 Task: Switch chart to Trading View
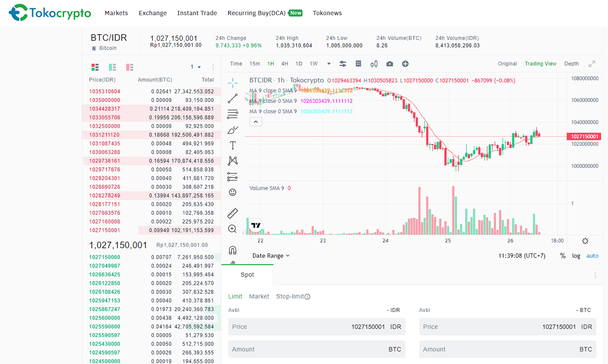(x=541, y=64)
